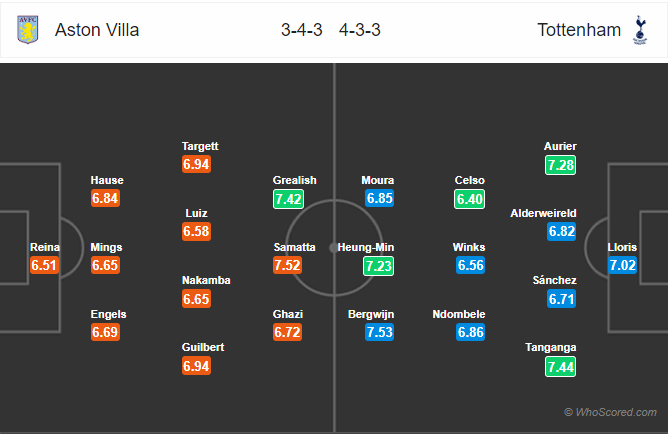Click Bergwijn's 7.53 rating badge
The width and height of the screenshot is (670, 434).
pyautogui.click(x=379, y=332)
